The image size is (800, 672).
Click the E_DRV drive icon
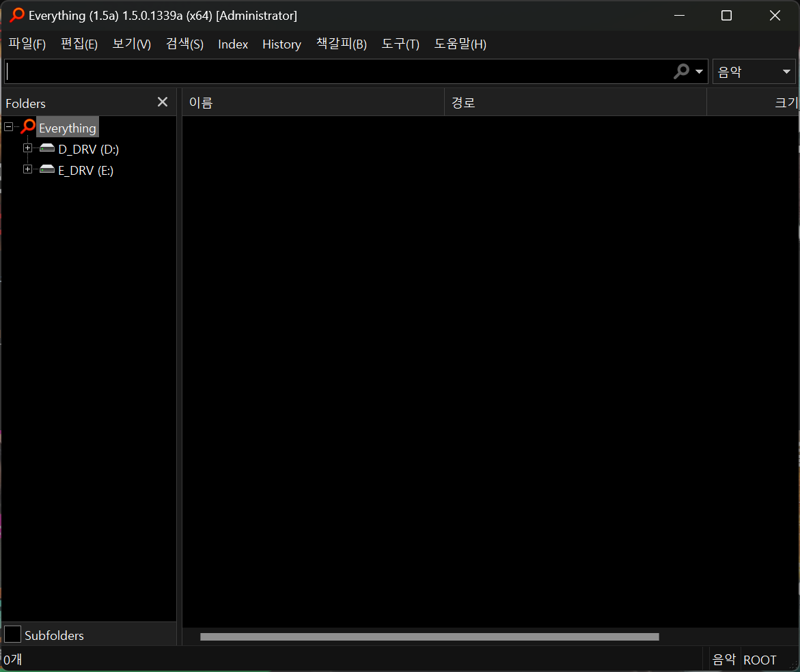tap(47, 169)
